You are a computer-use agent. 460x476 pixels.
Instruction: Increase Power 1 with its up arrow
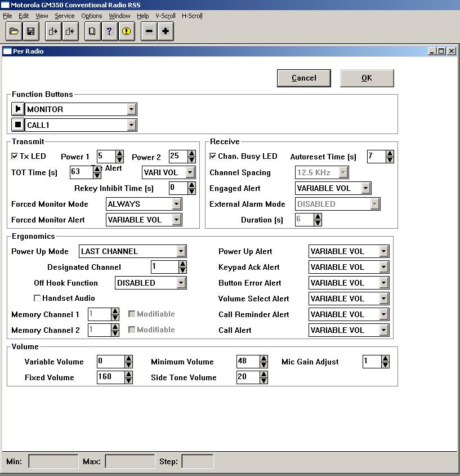coord(119,153)
